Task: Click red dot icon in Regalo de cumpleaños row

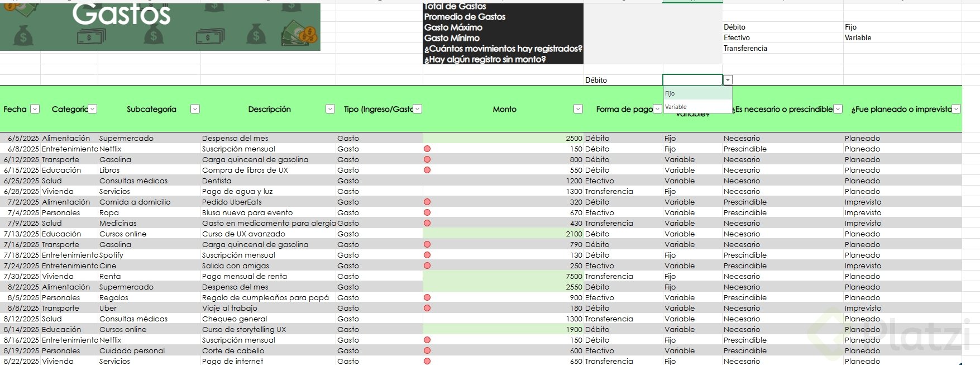Action: (427, 297)
